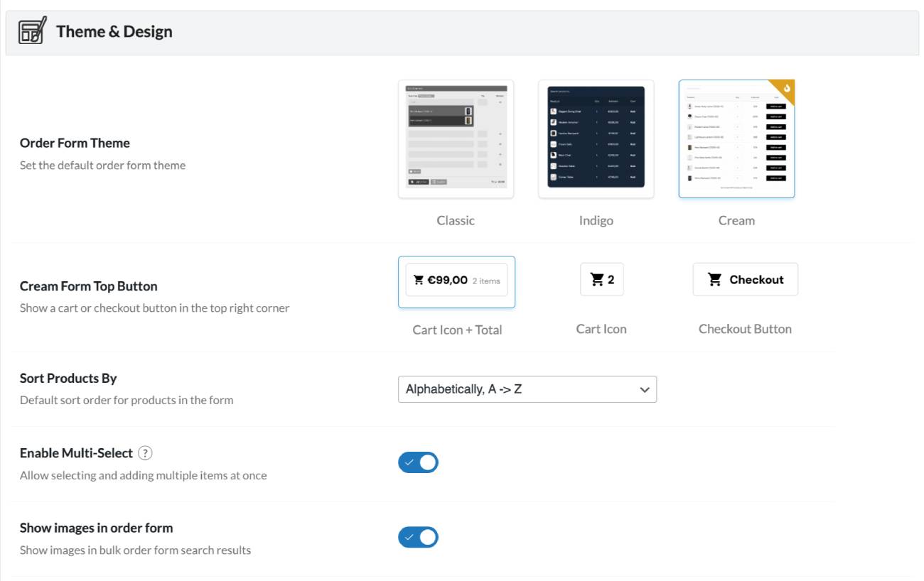Click 'Show a cart or checkout button' description
This screenshot has height=581, width=924.
[x=154, y=308]
